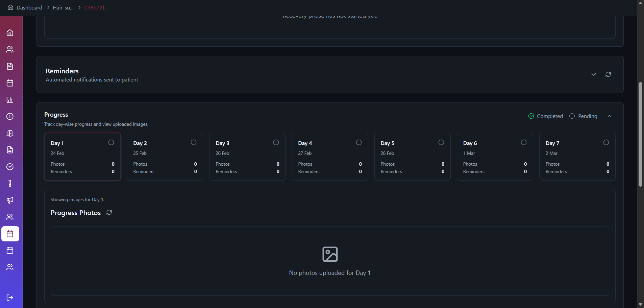Click the C36b72f patient breadcrumb label
The image size is (644, 308).
click(96, 7)
